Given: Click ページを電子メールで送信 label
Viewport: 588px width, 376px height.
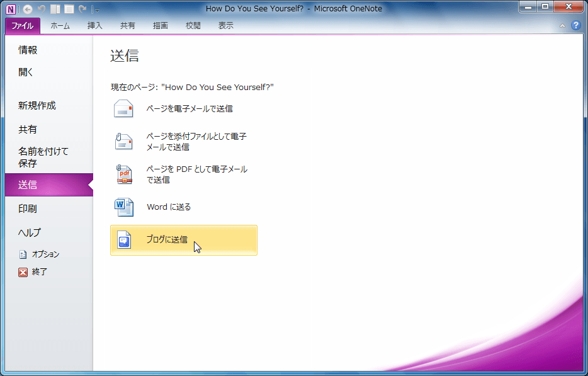Looking at the screenshot, I should click(x=189, y=109).
